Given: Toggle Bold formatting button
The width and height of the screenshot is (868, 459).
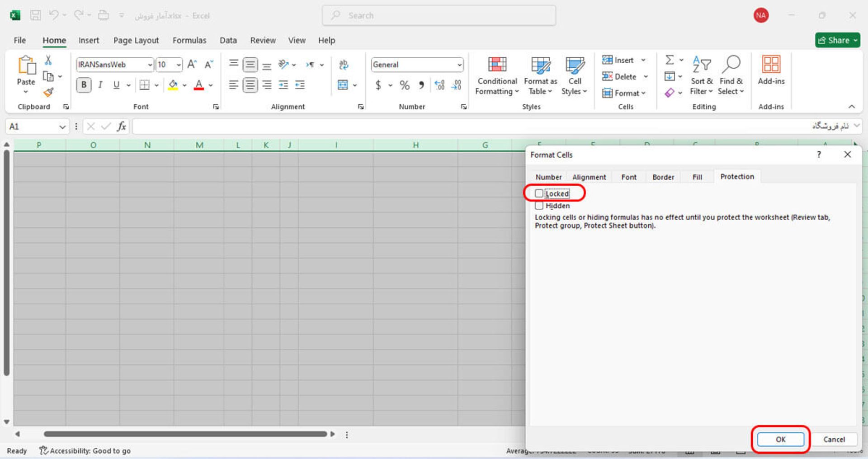Looking at the screenshot, I should click(84, 85).
